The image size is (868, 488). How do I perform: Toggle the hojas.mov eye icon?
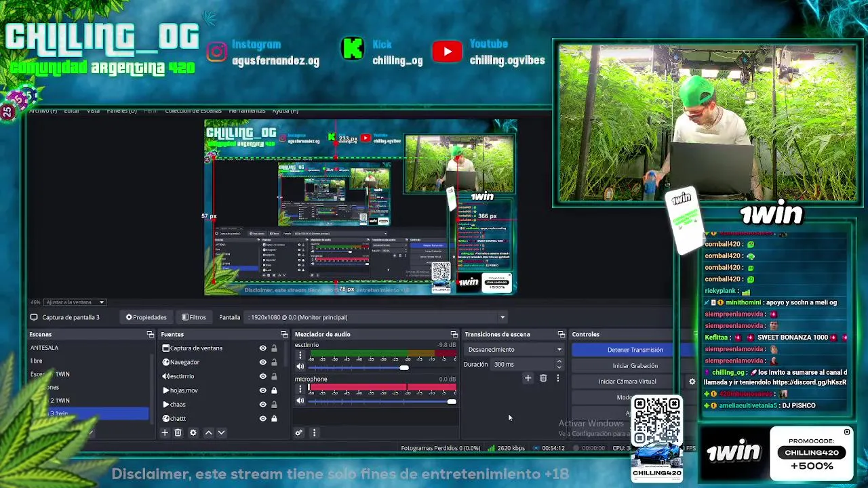[x=263, y=390]
